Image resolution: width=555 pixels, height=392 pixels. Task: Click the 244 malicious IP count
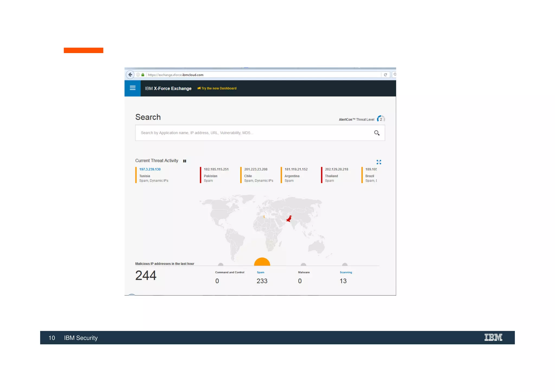pyautogui.click(x=146, y=275)
